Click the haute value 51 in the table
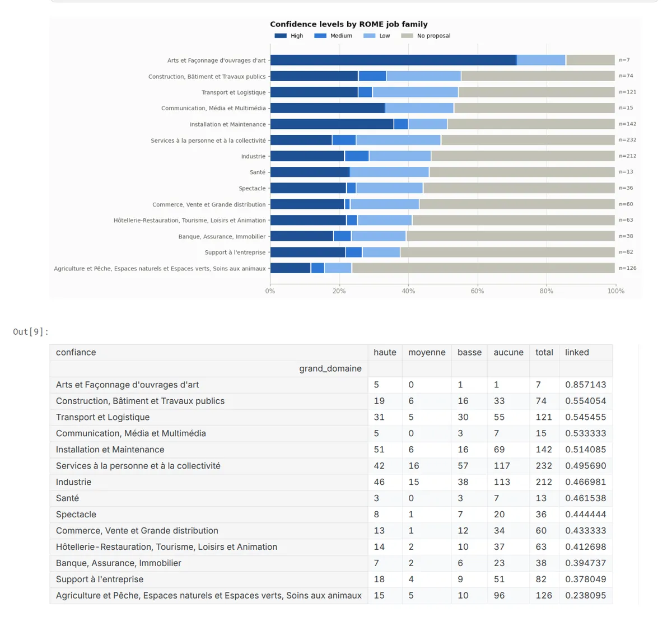The image size is (672, 617). (x=379, y=450)
